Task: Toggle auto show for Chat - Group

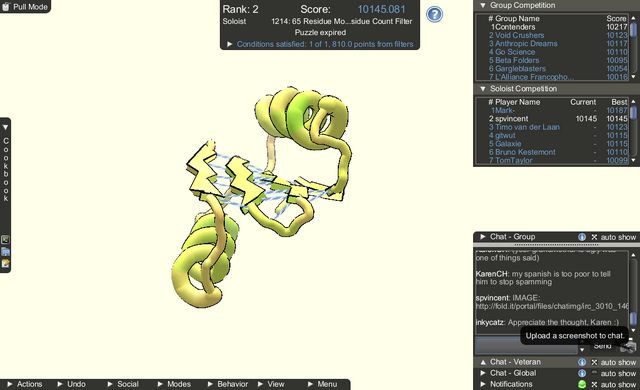Action: (x=594, y=237)
